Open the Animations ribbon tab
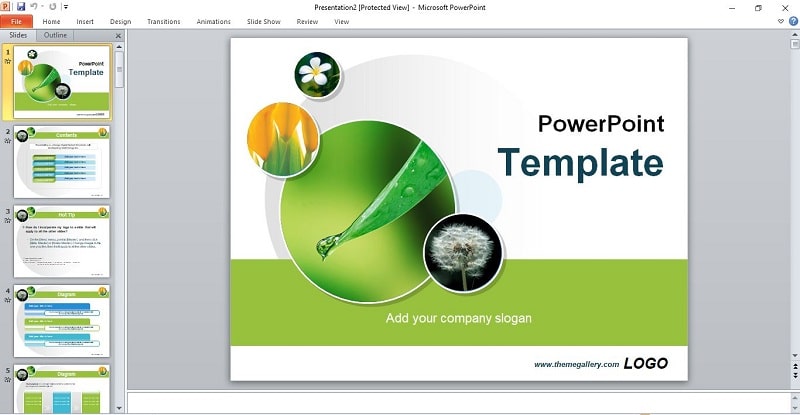Image resolution: width=800 pixels, height=415 pixels. [213, 21]
